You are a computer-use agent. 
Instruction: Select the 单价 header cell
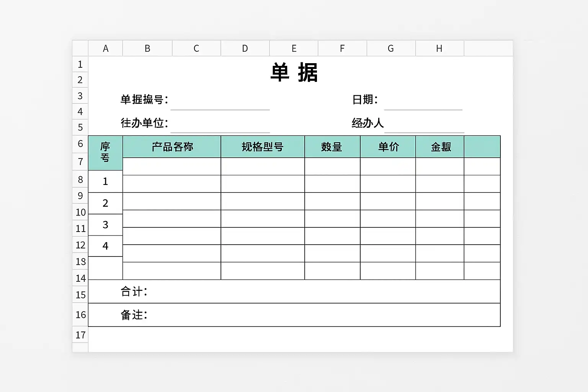388,147
